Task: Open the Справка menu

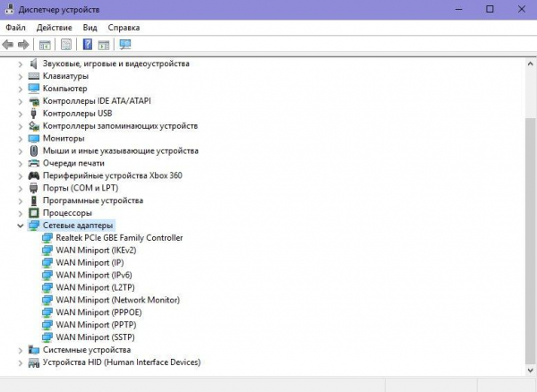Action: click(124, 28)
